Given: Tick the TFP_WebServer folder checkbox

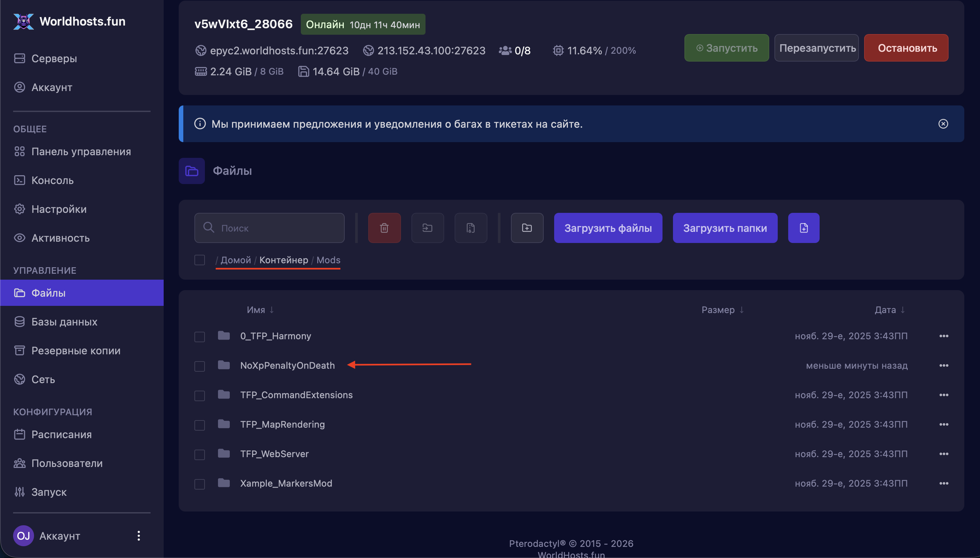Looking at the screenshot, I should click(200, 455).
